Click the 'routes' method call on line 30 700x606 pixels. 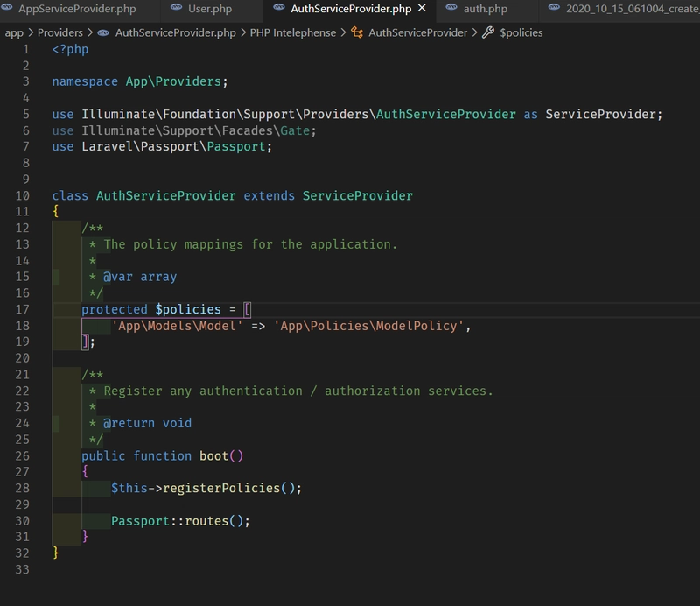(x=206, y=521)
